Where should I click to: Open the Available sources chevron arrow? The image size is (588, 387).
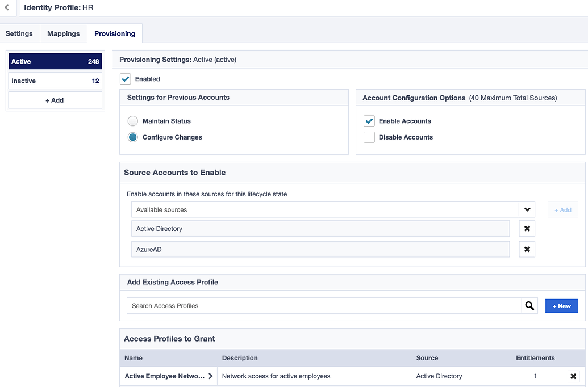pos(527,209)
